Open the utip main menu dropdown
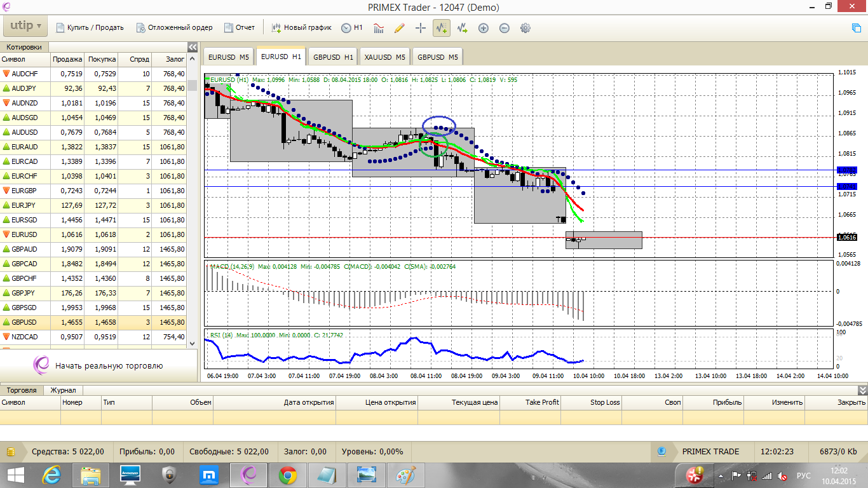 [x=25, y=27]
